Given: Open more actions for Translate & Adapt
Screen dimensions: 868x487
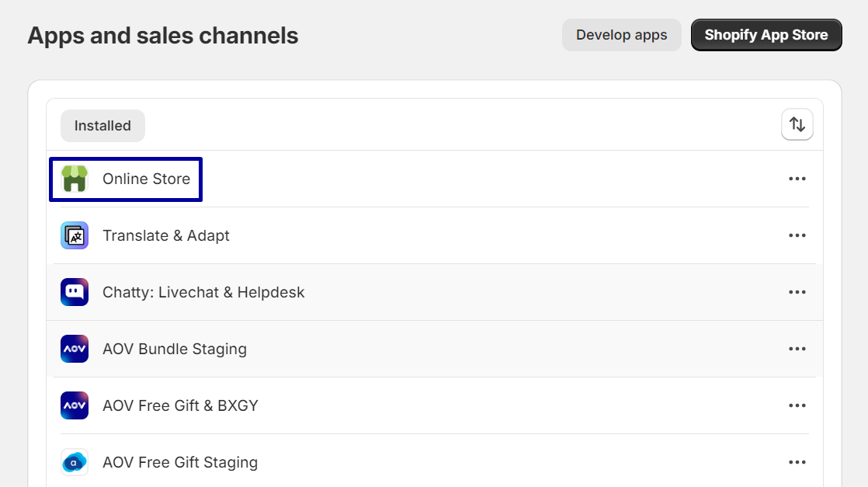Looking at the screenshot, I should tap(797, 235).
